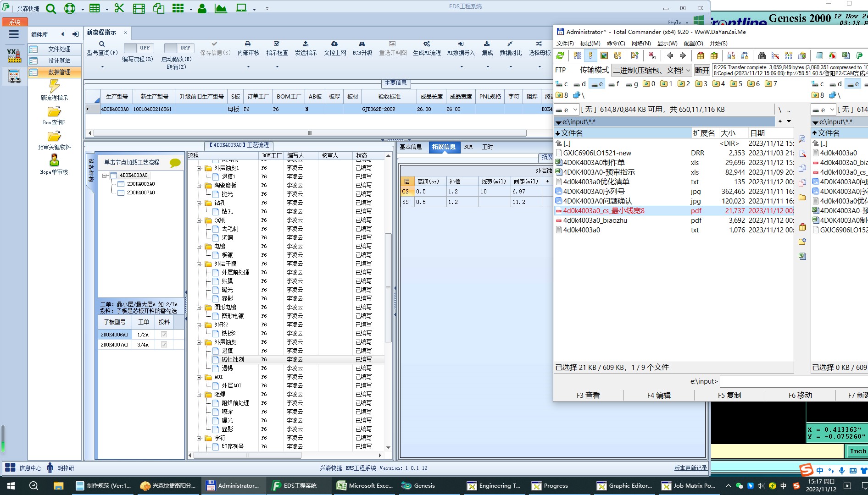Open the hamburger menu in EDS left sidebar
Screen dimensions: 868x495
[x=14, y=34]
